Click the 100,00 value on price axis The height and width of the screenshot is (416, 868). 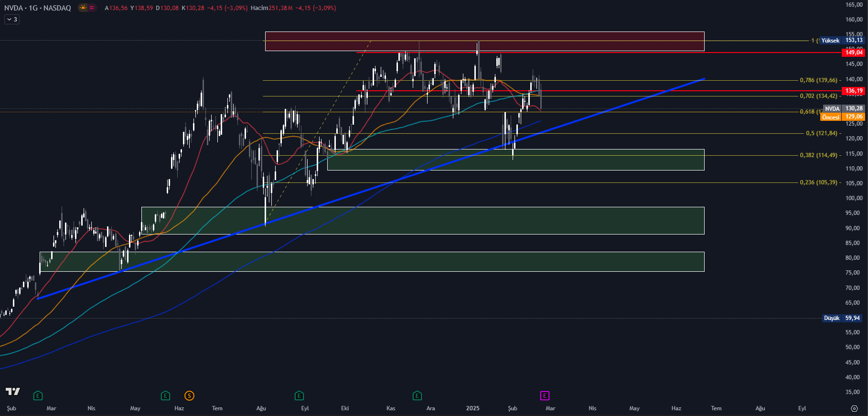click(x=854, y=198)
